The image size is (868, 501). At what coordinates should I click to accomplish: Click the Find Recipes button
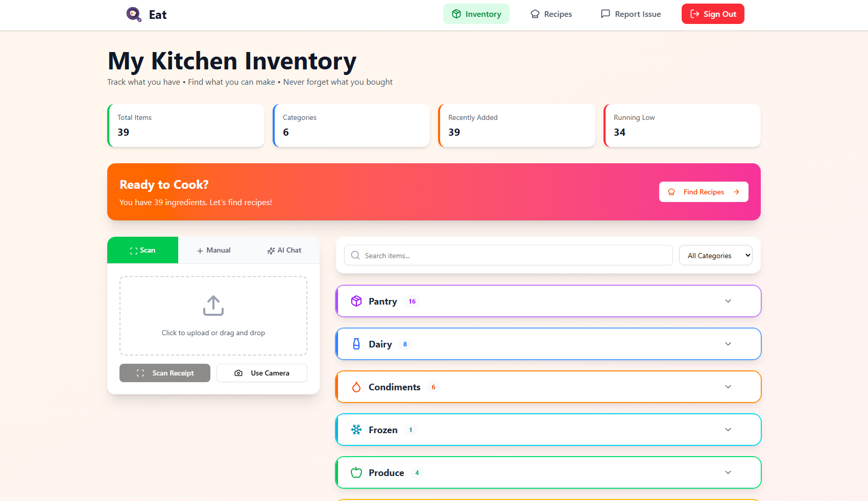(x=704, y=192)
